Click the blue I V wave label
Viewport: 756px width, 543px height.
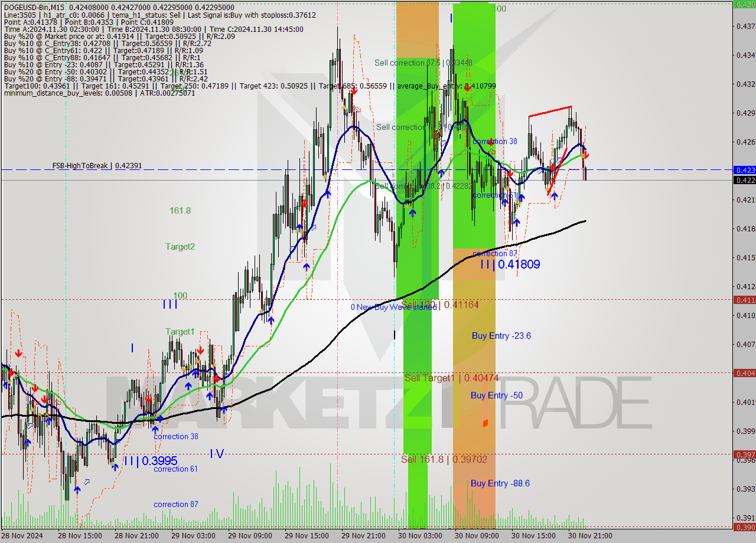pos(217,453)
